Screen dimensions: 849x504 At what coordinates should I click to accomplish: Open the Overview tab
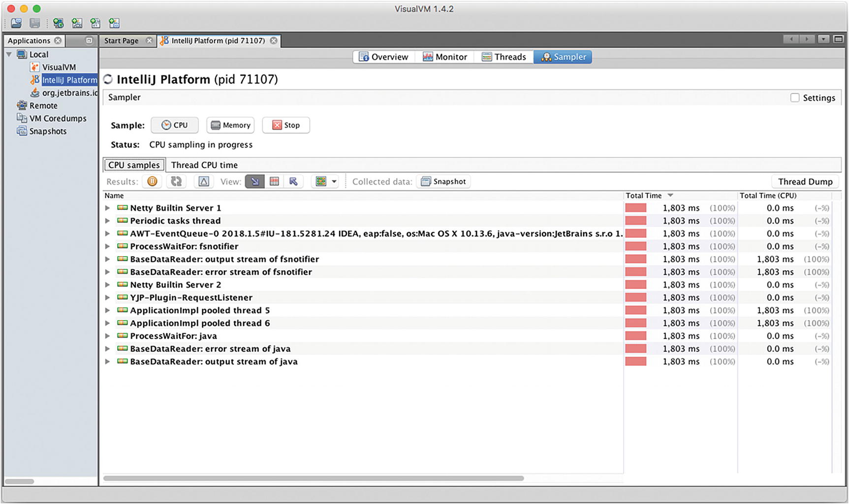click(x=384, y=57)
